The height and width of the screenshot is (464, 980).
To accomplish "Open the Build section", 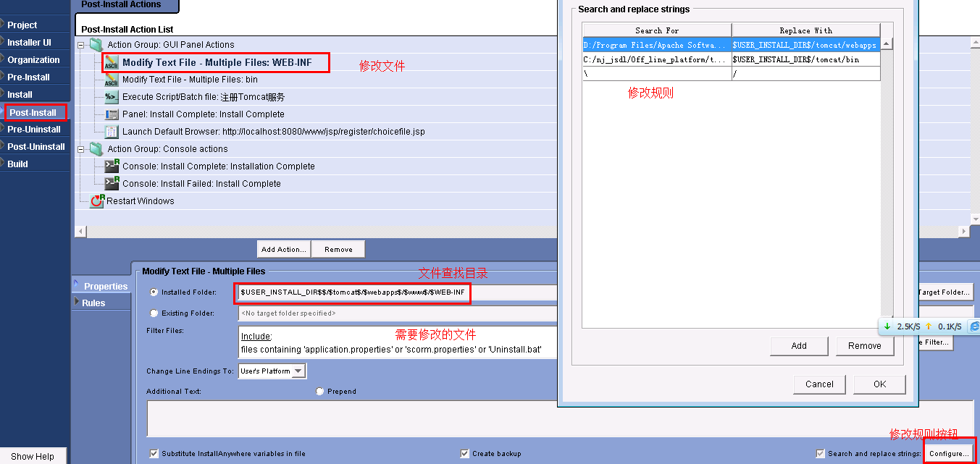I will 35,164.
